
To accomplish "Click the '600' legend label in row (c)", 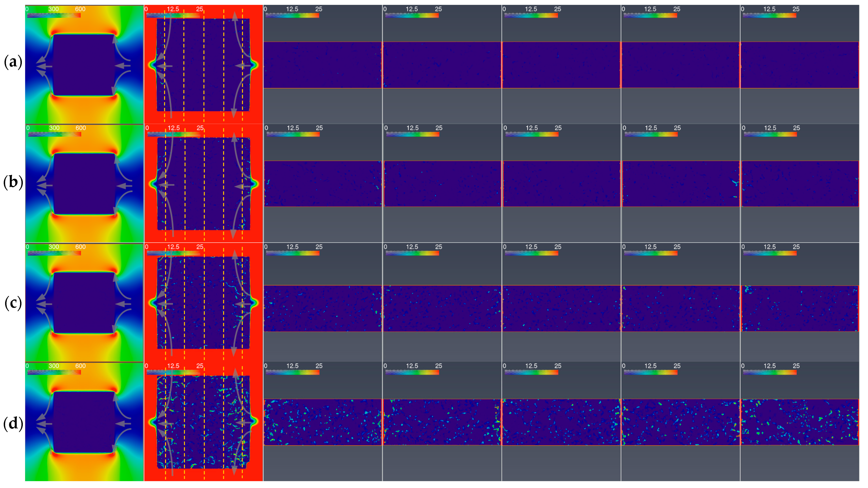I will click(80, 247).
